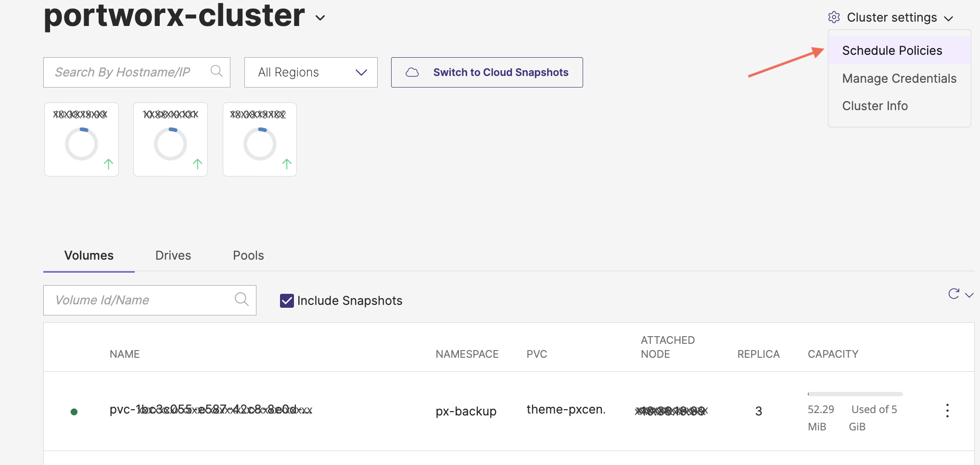Image resolution: width=980 pixels, height=465 pixels.
Task: Focus the Search By Hostname/IP field
Action: pos(137,73)
